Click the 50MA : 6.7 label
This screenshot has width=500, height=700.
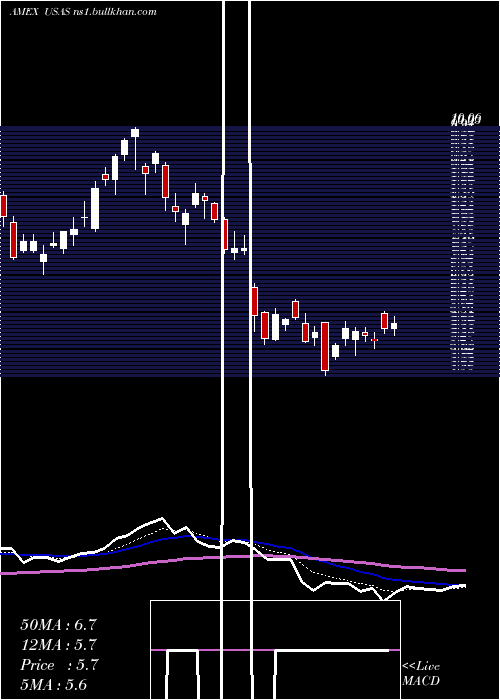click(x=58, y=625)
